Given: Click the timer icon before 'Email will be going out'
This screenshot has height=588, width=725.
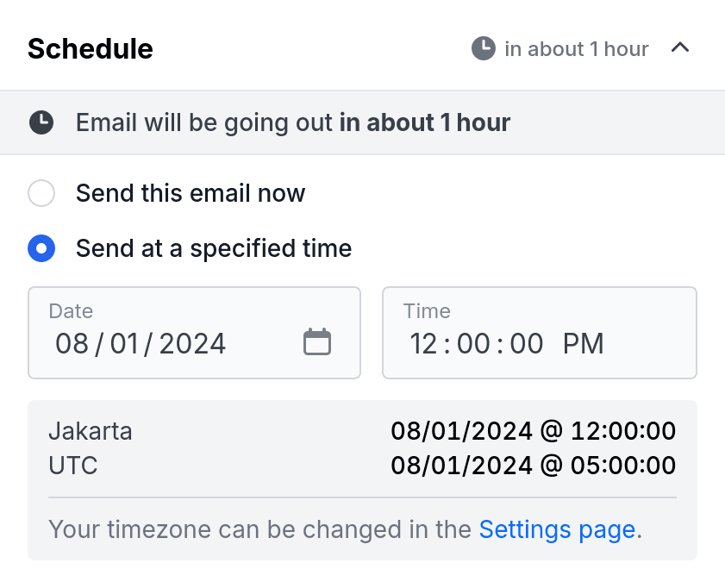Looking at the screenshot, I should pyautogui.click(x=41, y=122).
